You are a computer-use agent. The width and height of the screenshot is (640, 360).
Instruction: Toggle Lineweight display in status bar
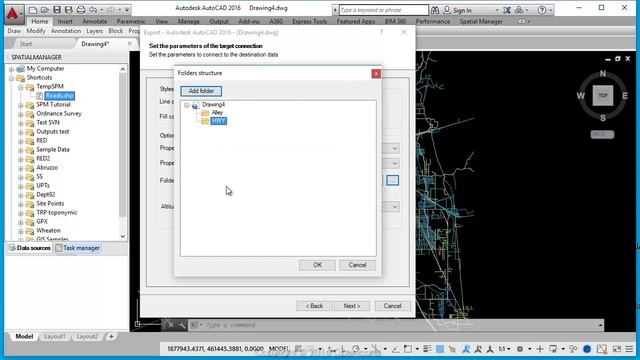pyautogui.click(x=427, y=349)
